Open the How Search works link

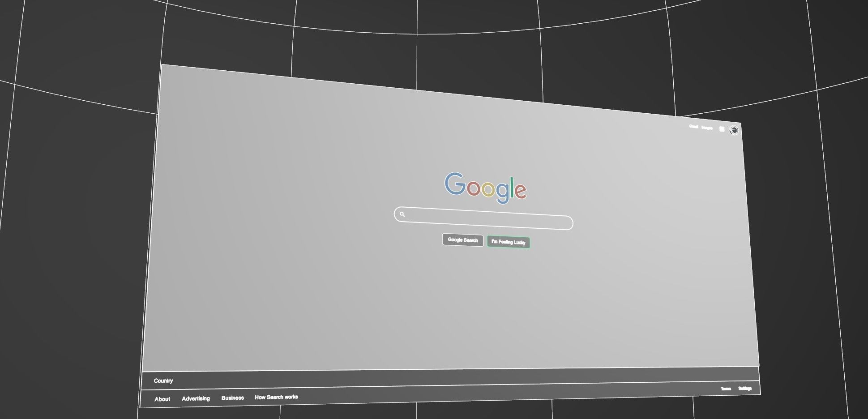tap(276, 397)
